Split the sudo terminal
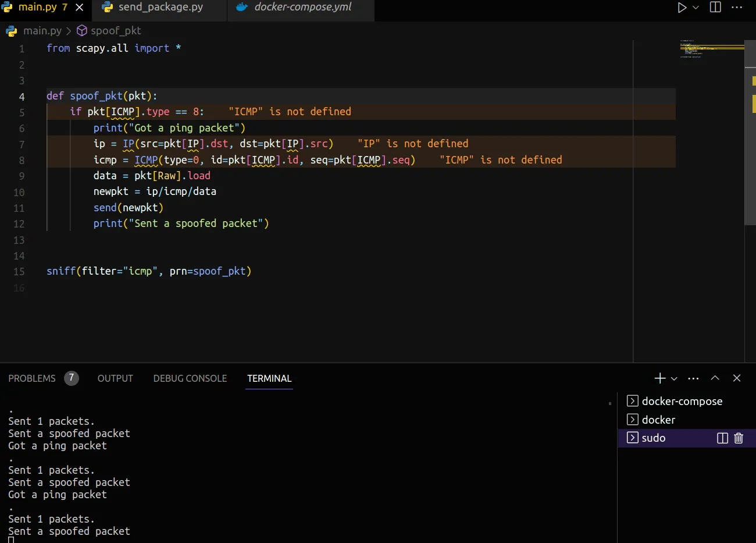Viewport: 756px width, 543px height. 722,438
